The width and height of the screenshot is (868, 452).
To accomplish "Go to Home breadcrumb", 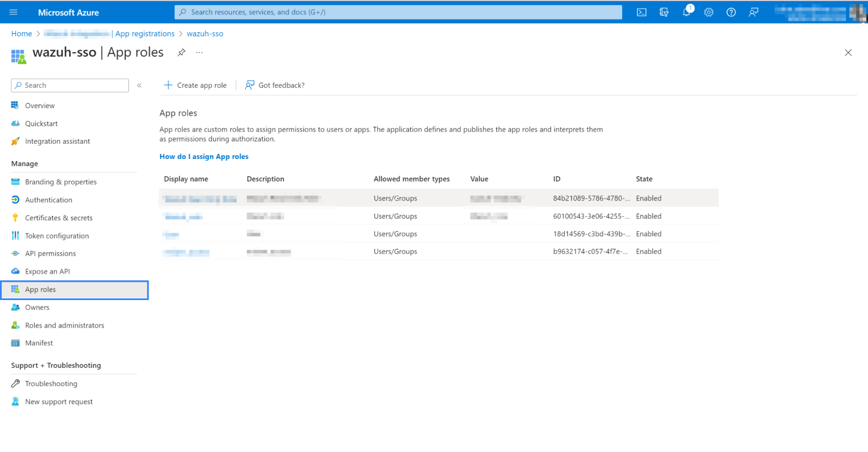I will [x=22, y=33].
